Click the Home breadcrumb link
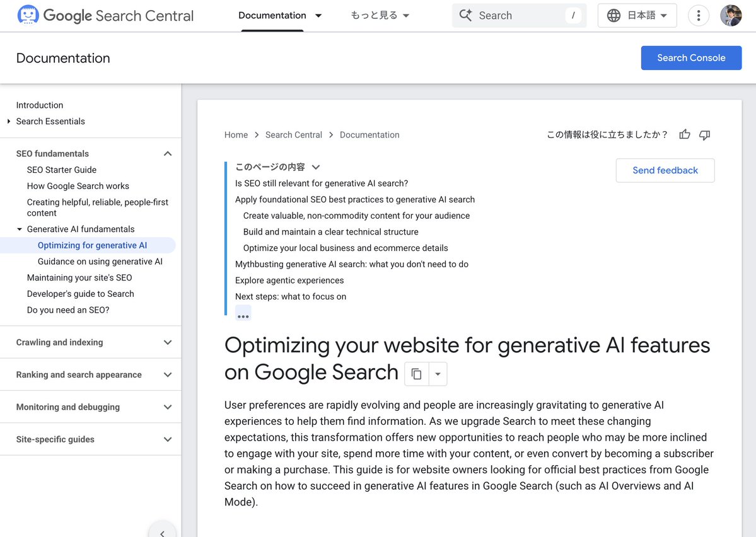 point(236,134)
